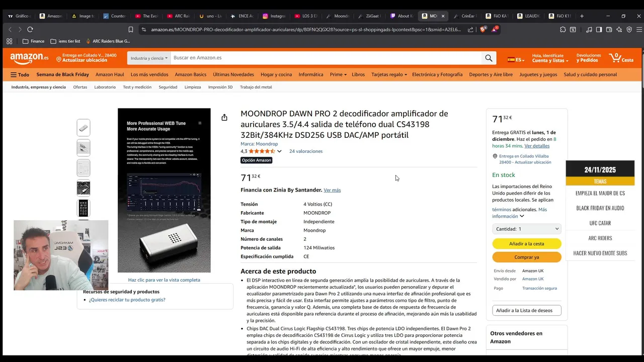Open the Brave Shields lion icon
The height and width of the screenshot is (362, 644).
[x=484, y=30]
